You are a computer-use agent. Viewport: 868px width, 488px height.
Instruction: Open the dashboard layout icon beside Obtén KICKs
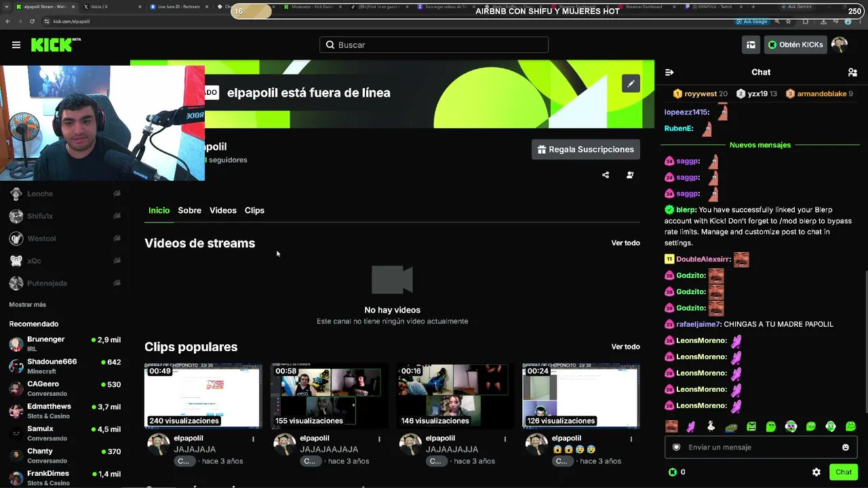coord(751,45)
